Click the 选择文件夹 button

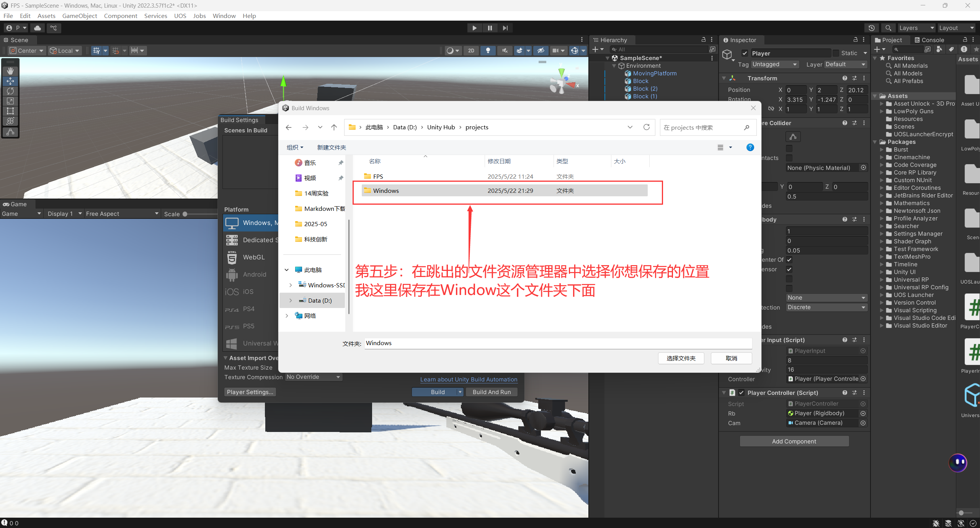pyautogui.click(x=681, y=358)
